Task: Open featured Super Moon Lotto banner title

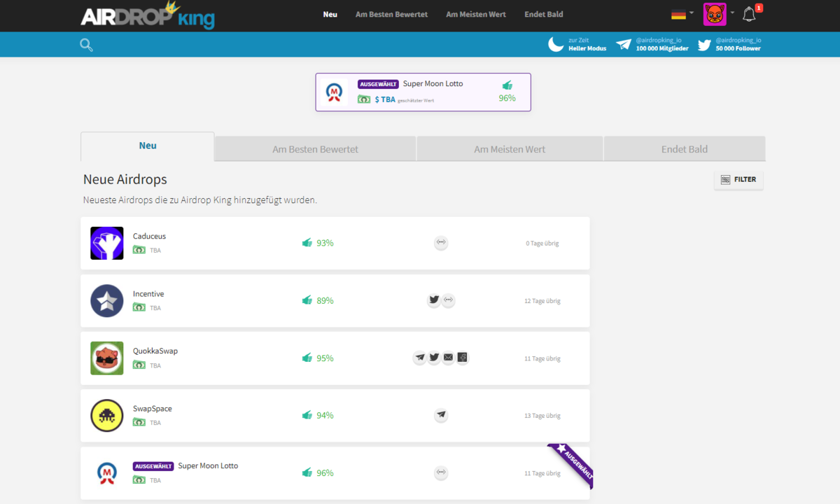Action: [433, 83]
